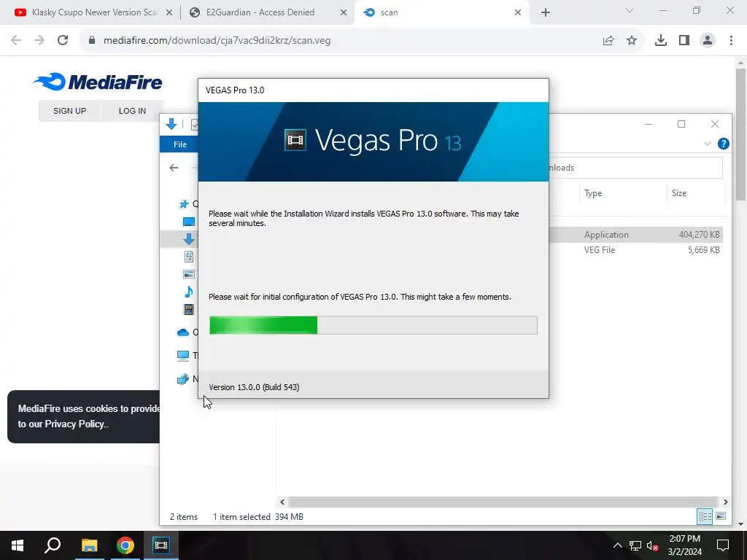
Task: Select Quick access star icon
Action: (x=184, y=204)
